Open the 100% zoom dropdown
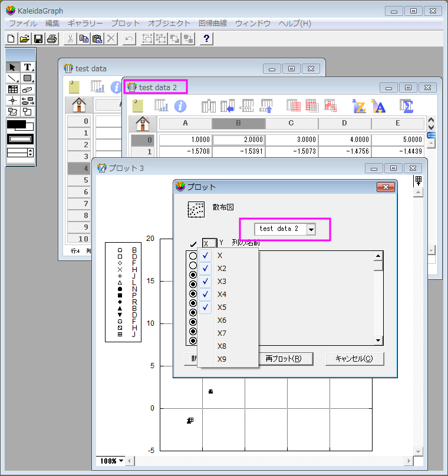The height and width of the screenshot is (476, 448). point(111,461)
